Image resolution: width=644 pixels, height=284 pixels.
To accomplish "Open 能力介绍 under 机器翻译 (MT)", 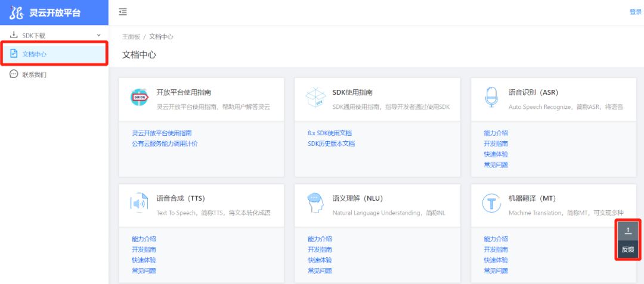I will coord(496,239).
